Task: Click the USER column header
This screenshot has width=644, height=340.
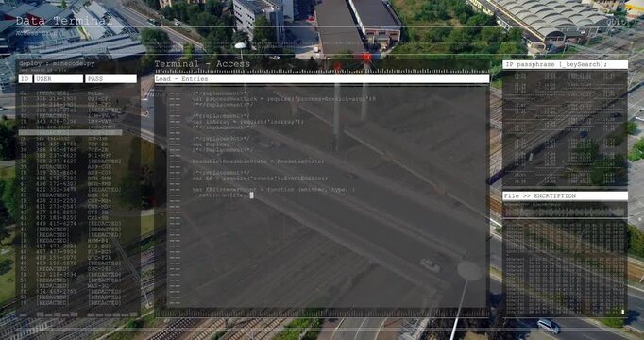Action: pyautogui.click(x=59, y=78)
